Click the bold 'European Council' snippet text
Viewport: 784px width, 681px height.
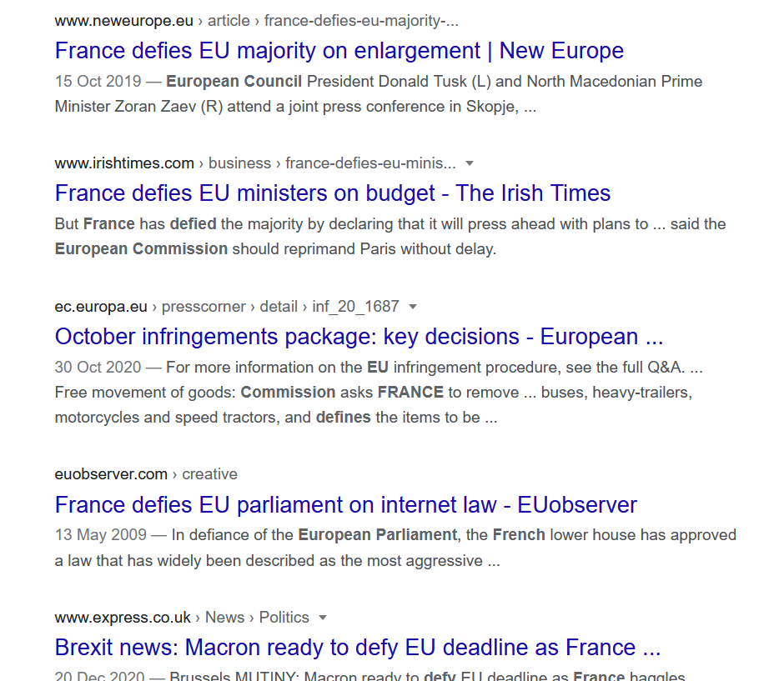point(234,82)
